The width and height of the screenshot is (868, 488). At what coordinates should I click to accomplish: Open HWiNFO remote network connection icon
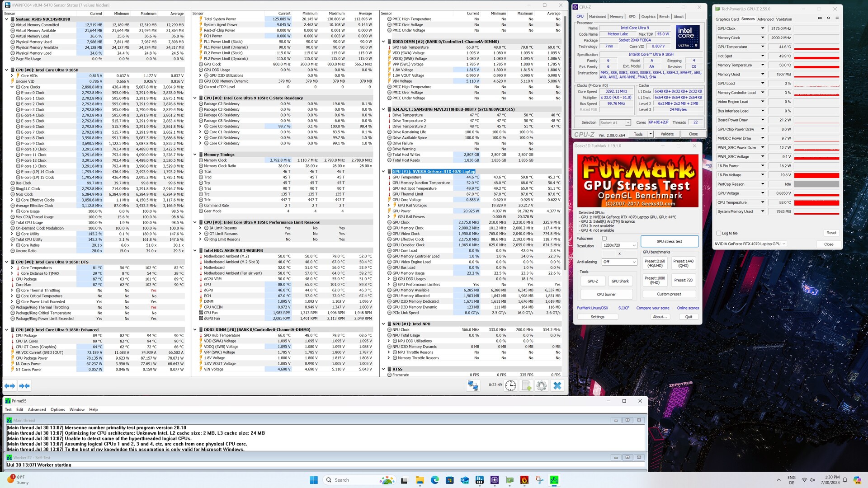click(x=473, y=385)
